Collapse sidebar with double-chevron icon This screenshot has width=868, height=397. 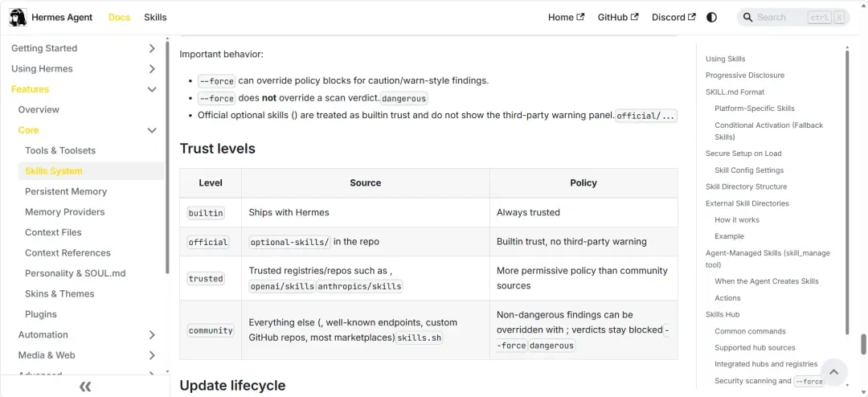tap(85, 387)
